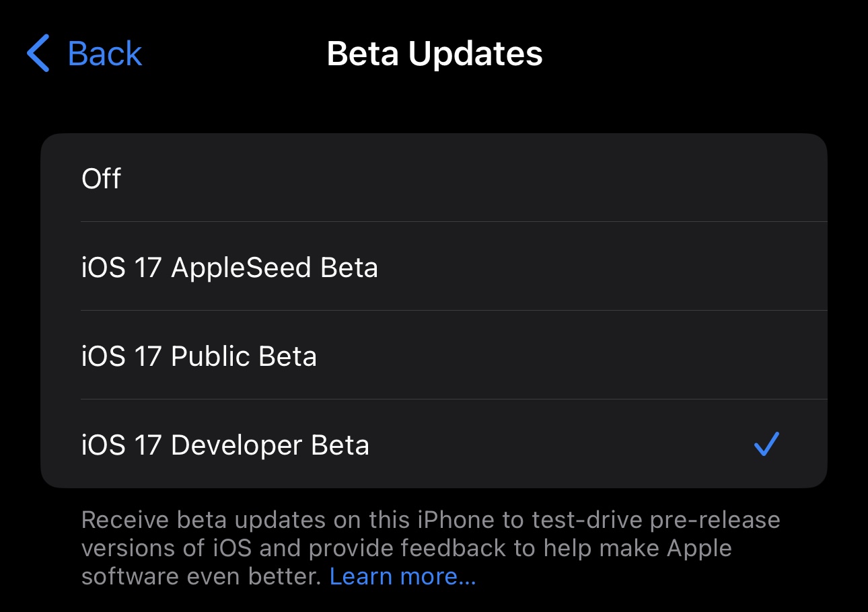Select the Off option
The width and height of the screenshot is (868, 612).
(x=433, y=178)
